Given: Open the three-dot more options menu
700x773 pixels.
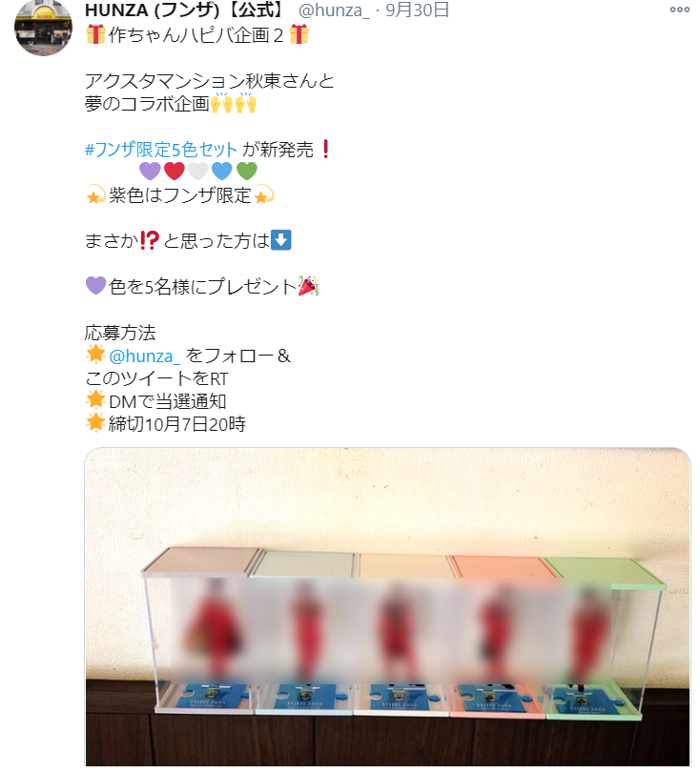Looking at the screenshot, I should [x=679, y=10].
